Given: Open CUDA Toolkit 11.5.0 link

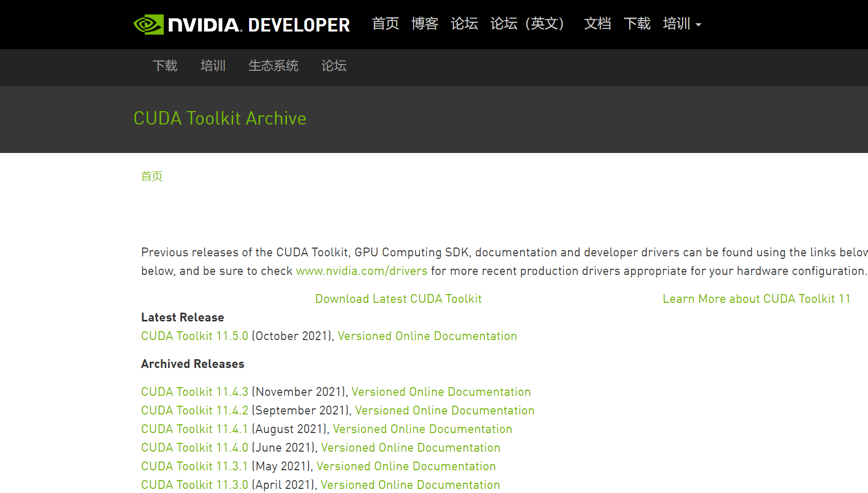Looking at the screenshot, I should [x=194, y=336].
